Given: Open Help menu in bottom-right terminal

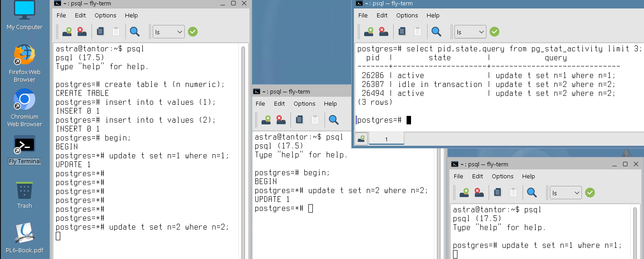Looking at the screenshot, I should coord(528,176).
